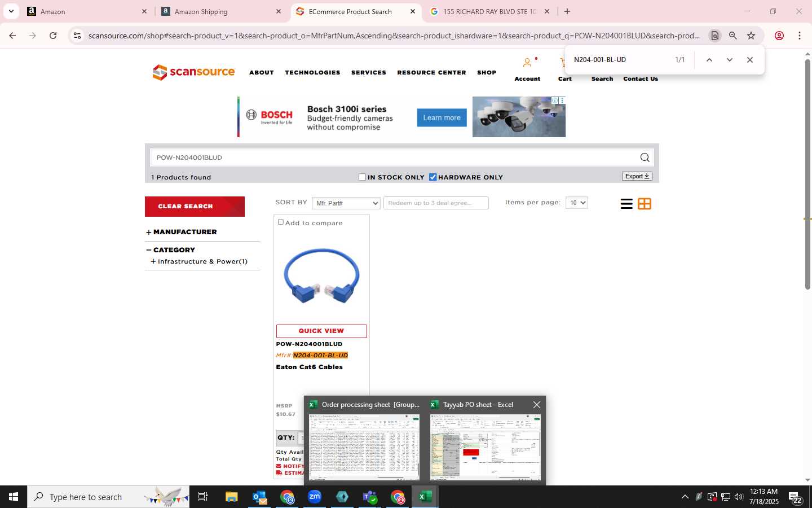Close the Tayyab PO sheet preview
Screen dimensions: 812x508
pos(537,405)
